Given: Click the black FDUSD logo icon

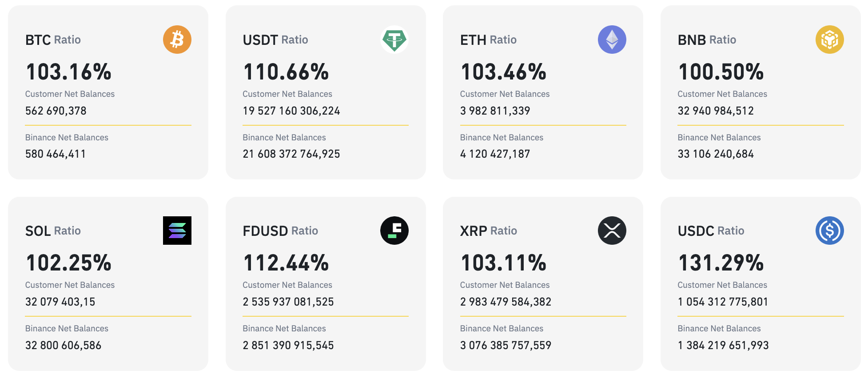Looking at the screenshot, I should pos(394,231).
